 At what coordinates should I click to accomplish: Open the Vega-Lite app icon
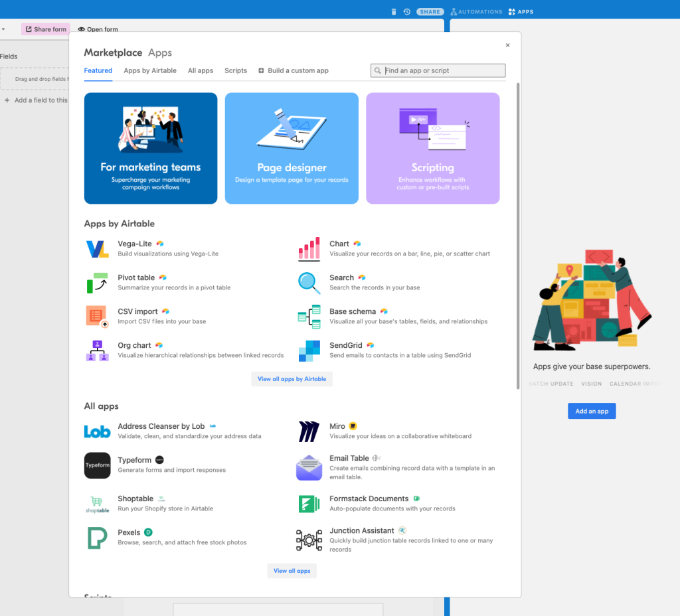[97, 249]
